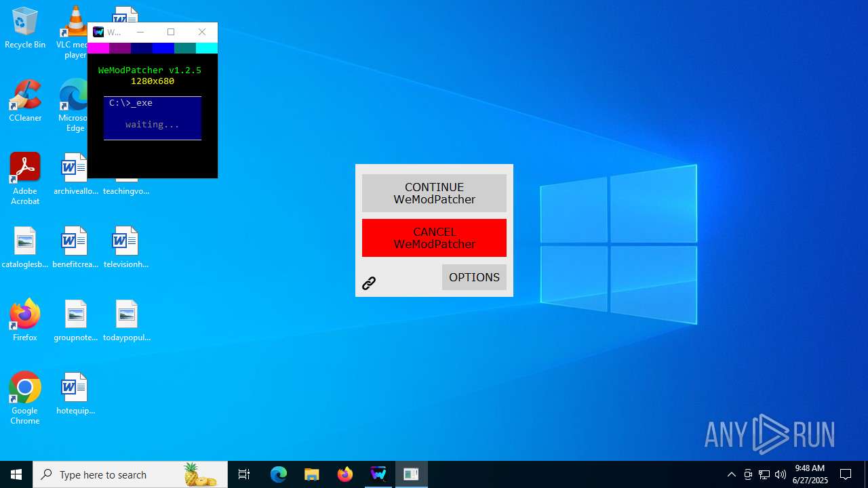Click the 1280x680 resolution text
Image resolution: width=868 pixels, height=488 pixels.
[153, 81]
